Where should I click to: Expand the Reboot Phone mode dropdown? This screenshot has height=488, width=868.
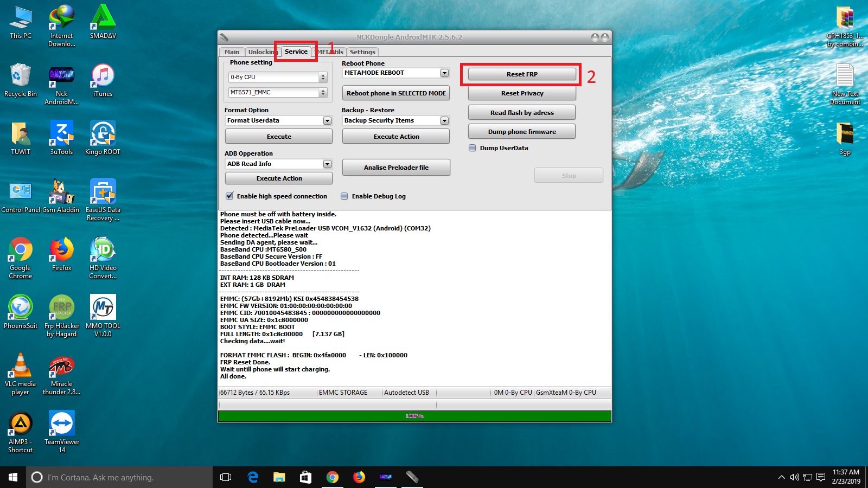coord(444,73)
